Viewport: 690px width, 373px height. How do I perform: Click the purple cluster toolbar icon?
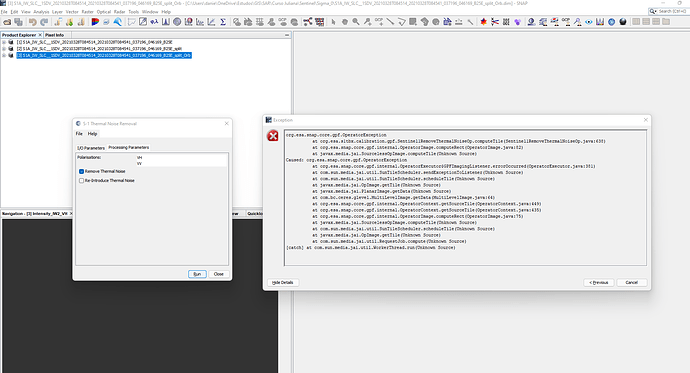click(518, 22)
